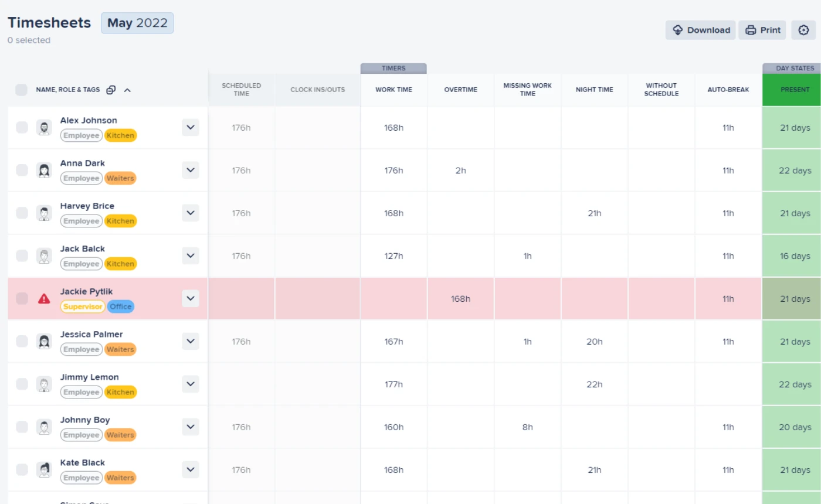Image resolution: width=821 pixels, height=504 pixels.
Task: Click the copy icon beside Name, Role & Tags
Action: click(x=111, y=90)
